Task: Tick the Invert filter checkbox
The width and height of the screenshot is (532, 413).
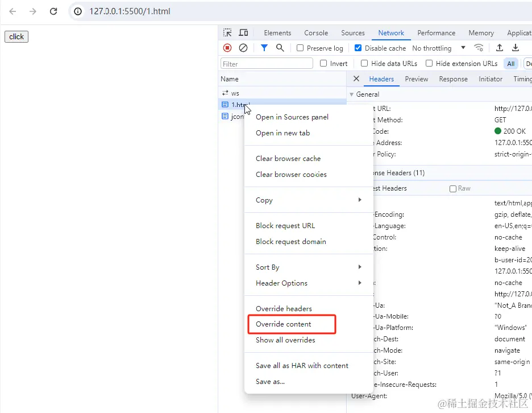Action: point(323,63)
